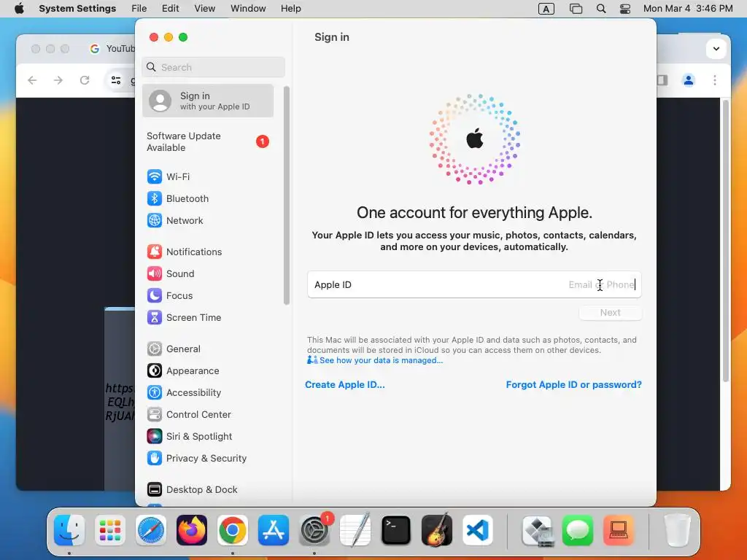Viewport: 747px width, 560px height.
Task: Click the input source menu bar icon
Action: [x=546, y=9]
